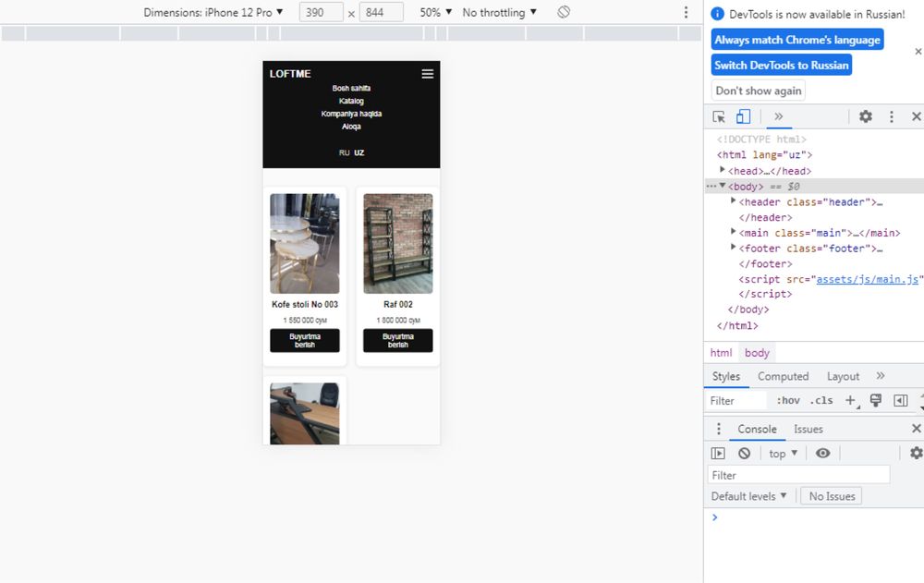Click the create live expression eye icon
This screenshot has width=924, height=583.
(823, 454)
